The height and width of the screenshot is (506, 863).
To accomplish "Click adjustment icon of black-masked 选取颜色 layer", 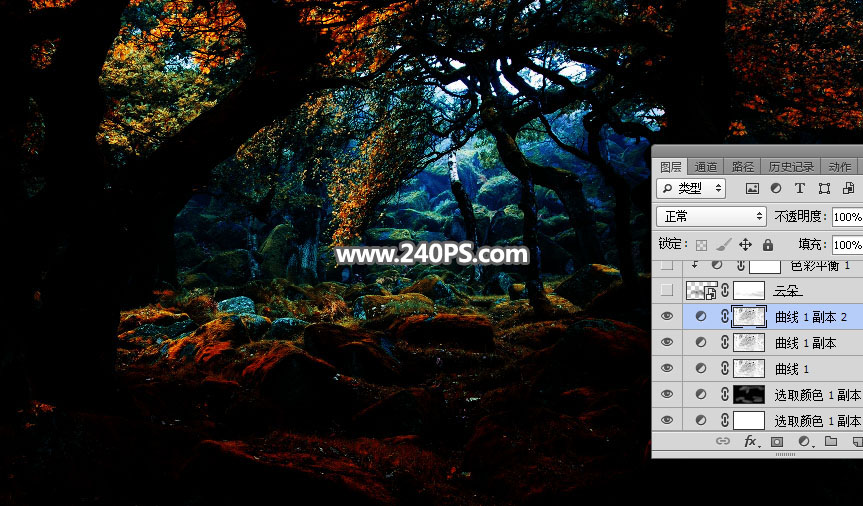I will [x=701, y=394].
